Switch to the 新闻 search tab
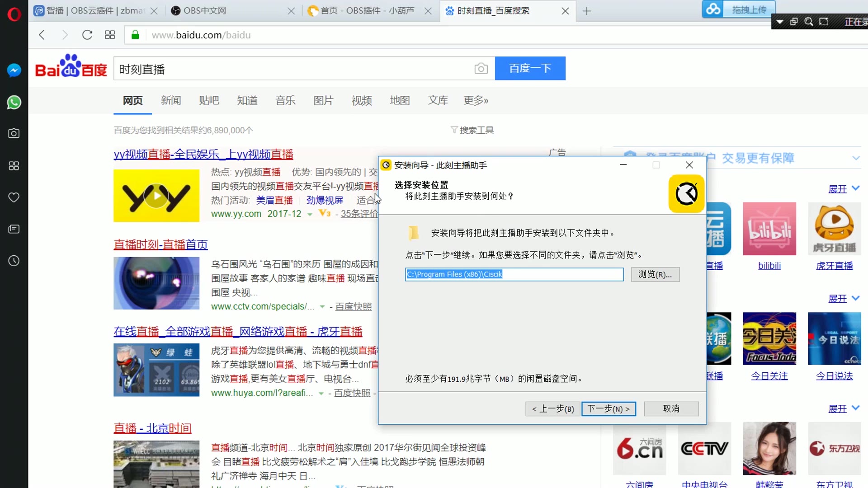Viewport: 868px width, 488px height. pyautogui.click(x=171, y=100)
